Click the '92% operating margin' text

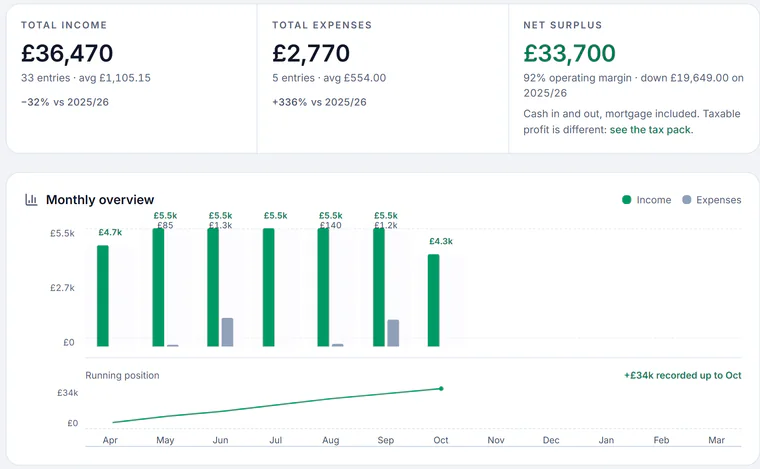577,78
